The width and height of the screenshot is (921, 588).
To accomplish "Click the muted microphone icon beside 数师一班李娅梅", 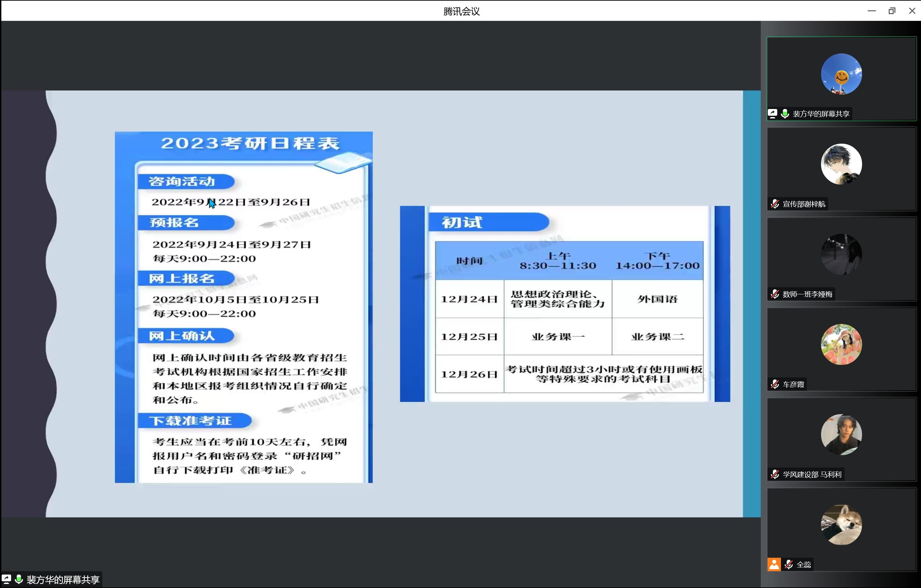I will coord(775,294).
